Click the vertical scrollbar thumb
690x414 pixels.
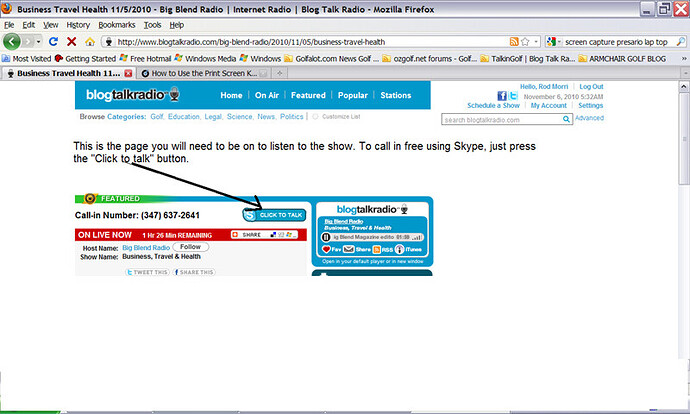click(684, 139)
